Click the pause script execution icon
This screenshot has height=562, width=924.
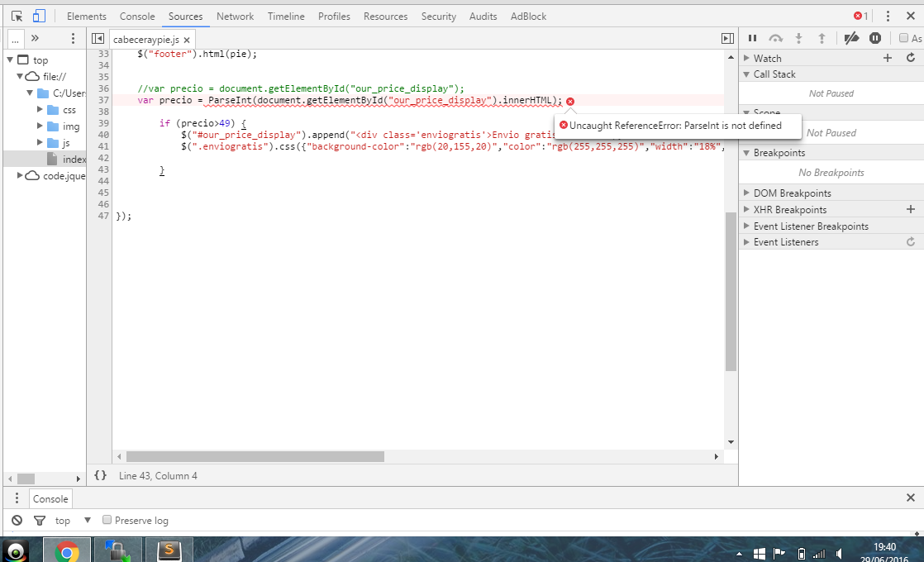(752, 38)
